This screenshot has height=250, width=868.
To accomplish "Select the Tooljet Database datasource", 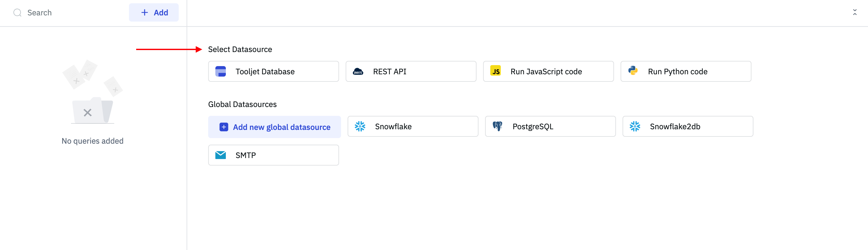I will (273, 71).
